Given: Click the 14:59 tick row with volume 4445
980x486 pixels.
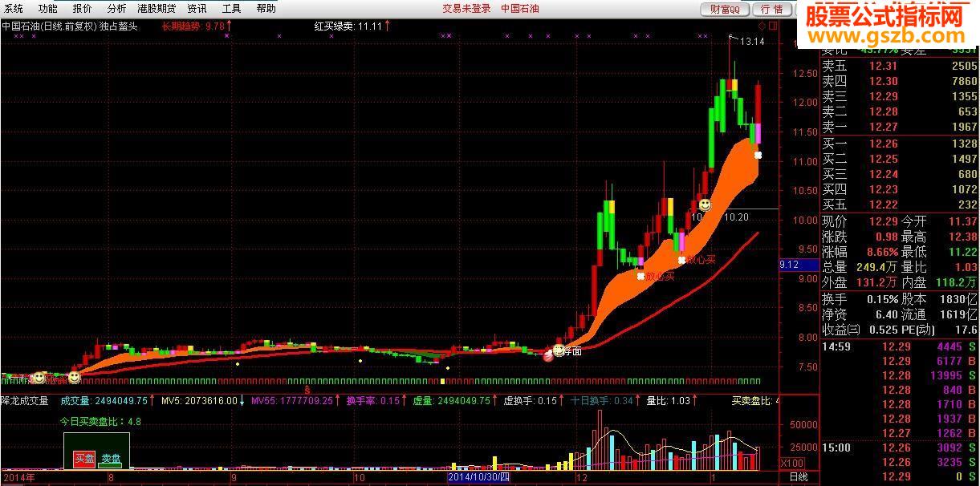Looking at the screenshot, I should [x=900, y=347].
